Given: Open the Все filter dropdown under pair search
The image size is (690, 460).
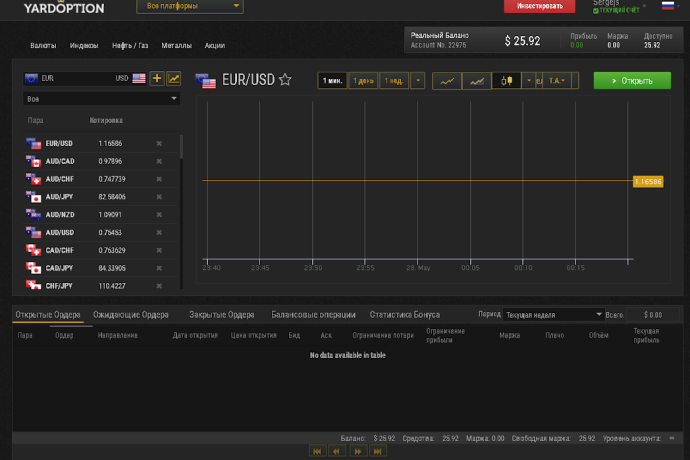Looking at the screenshot, I should click(102, 99).
